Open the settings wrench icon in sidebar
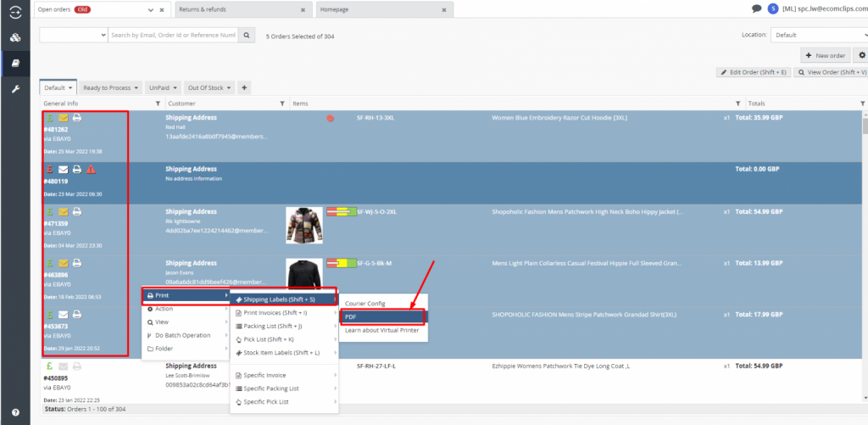 [x=15, y=89]
